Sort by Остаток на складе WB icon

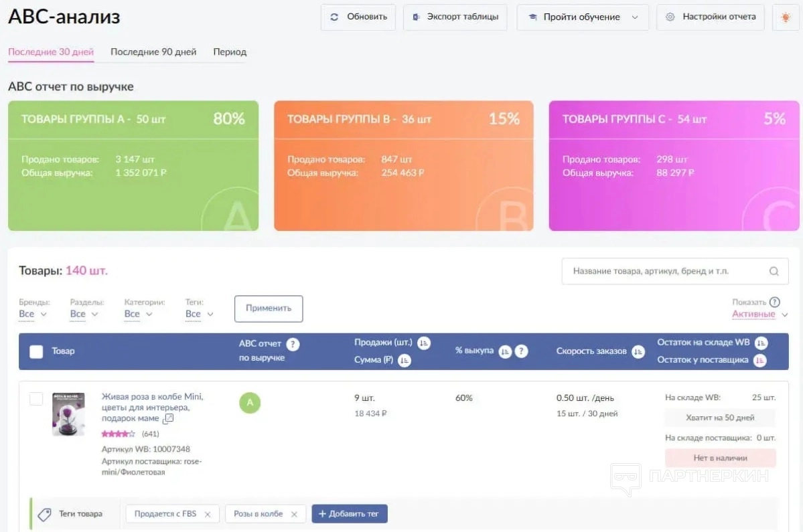point(761,343)
